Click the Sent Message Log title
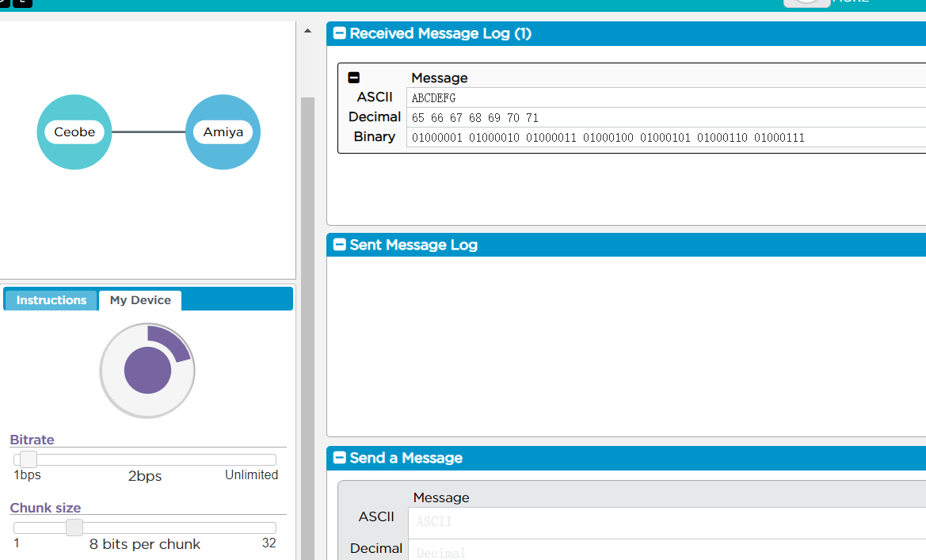The image size is (926, 560). click(x=413, y=245)
